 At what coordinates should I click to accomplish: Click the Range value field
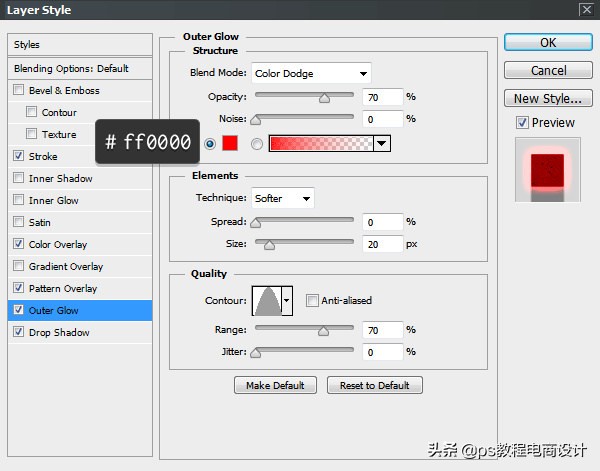click(x=383, y=330)
